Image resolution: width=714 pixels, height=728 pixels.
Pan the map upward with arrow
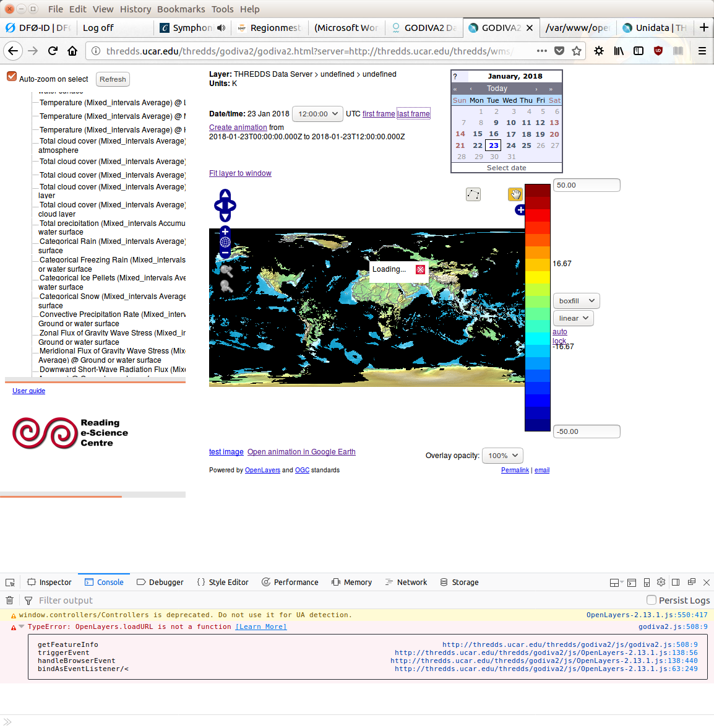coord(225,194)
